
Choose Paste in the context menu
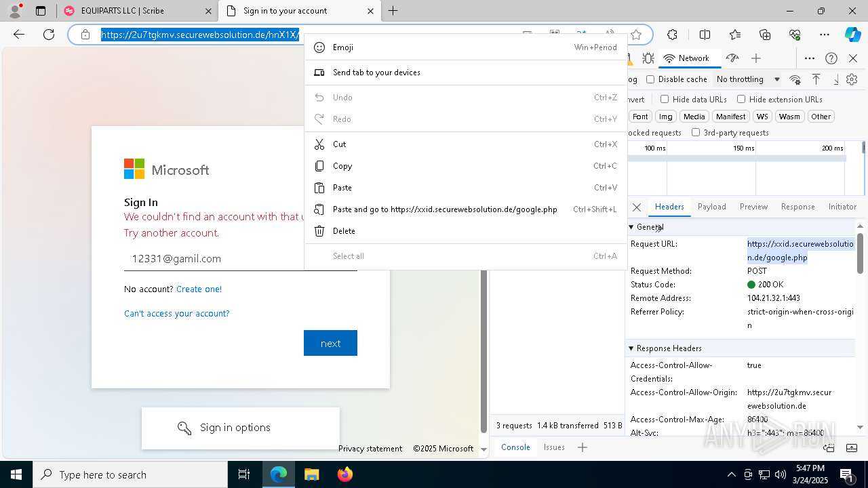point(465,188)
